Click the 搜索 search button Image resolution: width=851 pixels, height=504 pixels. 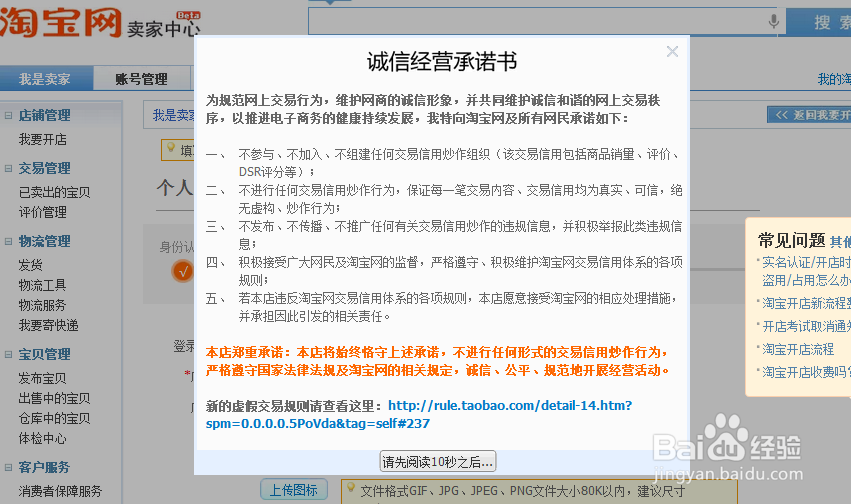tap(819, 22)
